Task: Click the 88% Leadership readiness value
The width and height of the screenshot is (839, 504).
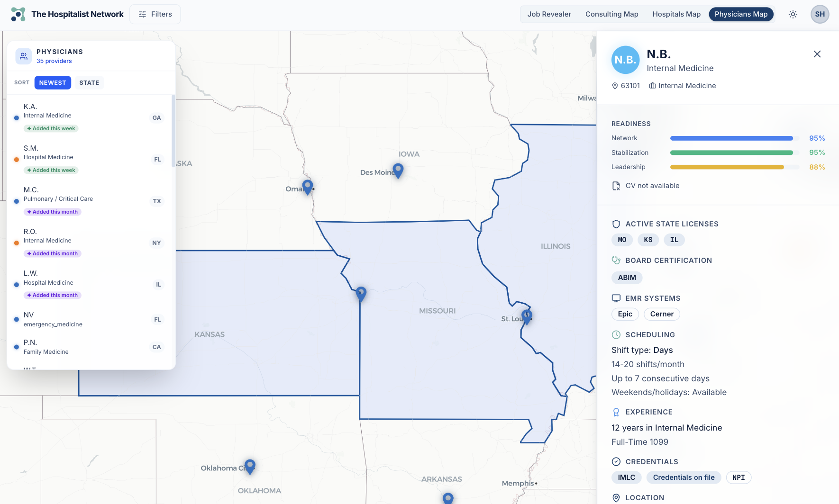Action: coord(817,167)
